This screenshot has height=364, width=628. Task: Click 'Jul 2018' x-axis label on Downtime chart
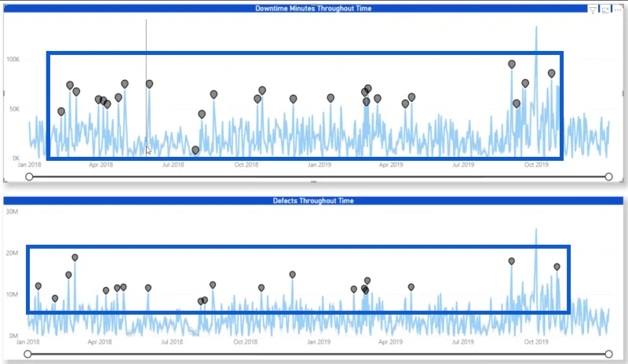tap(173, 165)
